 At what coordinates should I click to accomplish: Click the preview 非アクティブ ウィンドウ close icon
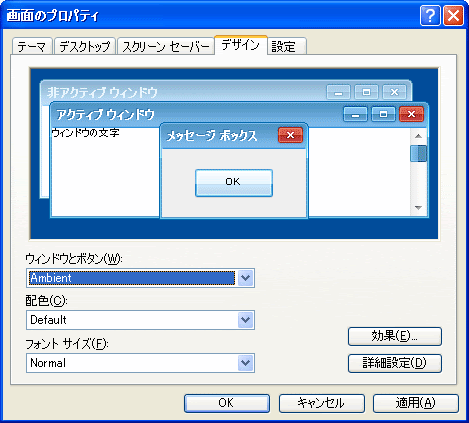coord(394,92)
